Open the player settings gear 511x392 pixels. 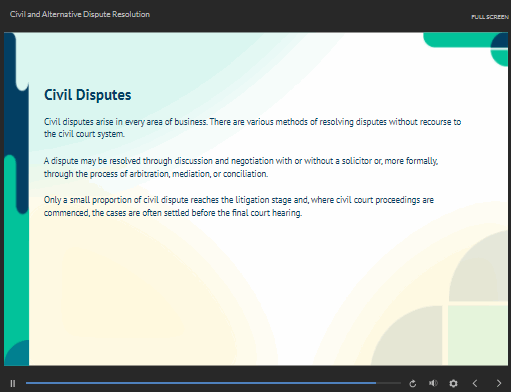tap(453, 383)
